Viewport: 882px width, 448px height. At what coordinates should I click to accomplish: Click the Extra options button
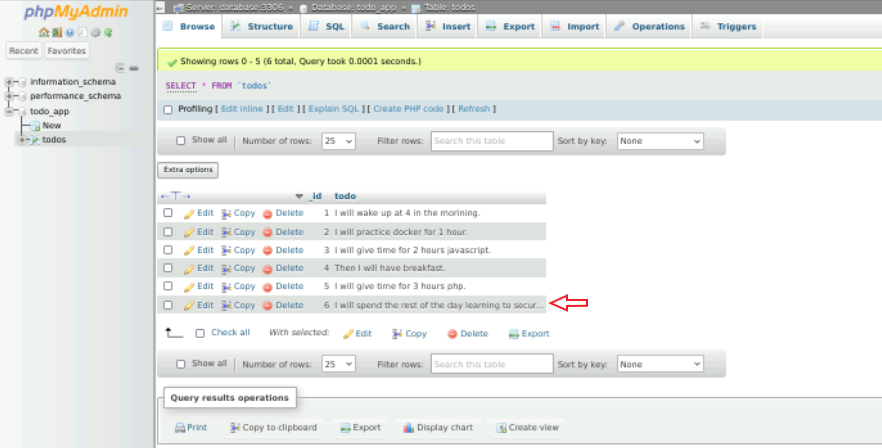pyautogui.click(x=189, y=170)
